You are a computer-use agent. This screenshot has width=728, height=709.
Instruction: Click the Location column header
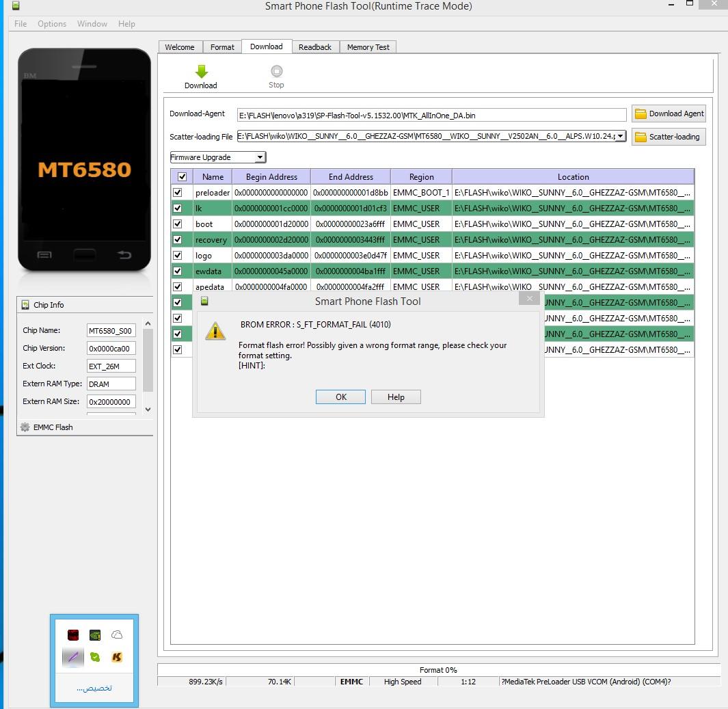point(573,177)
